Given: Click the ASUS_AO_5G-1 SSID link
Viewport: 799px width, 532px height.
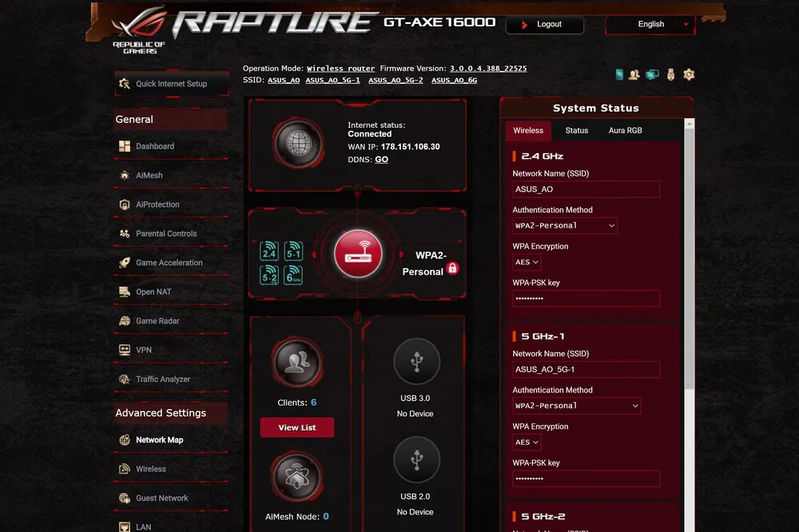Looking at the screenshot, I should click(332, 80).
